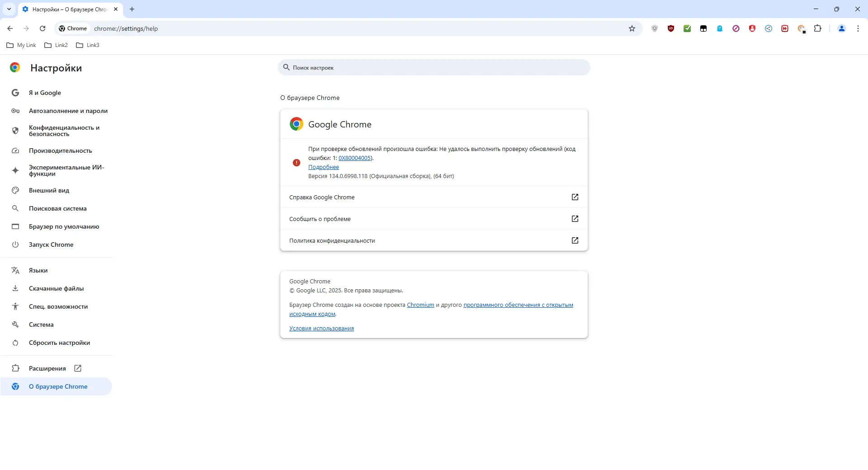Screen dimensions: 868x470
Task: Open the profile avatar button
Action: (x=842, y=28)
